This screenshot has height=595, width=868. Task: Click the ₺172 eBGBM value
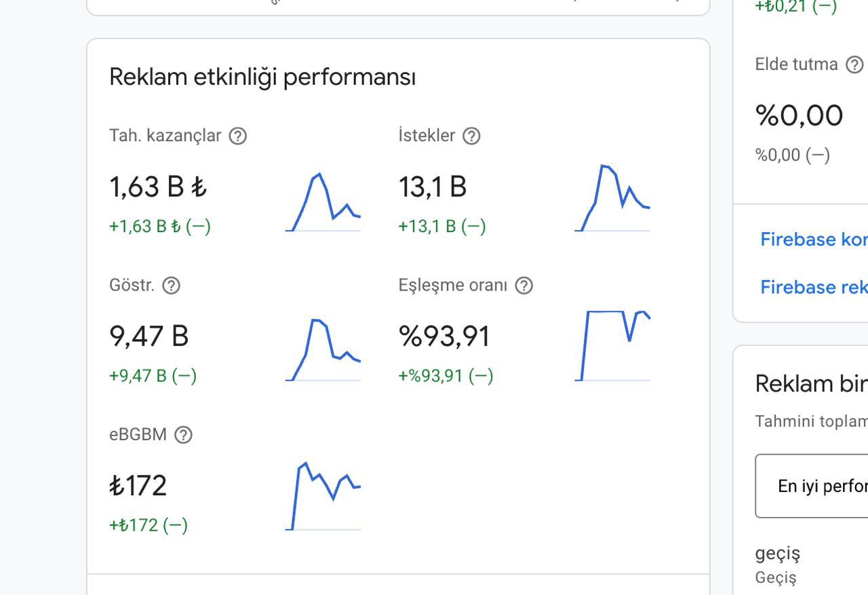coord(138,486)
